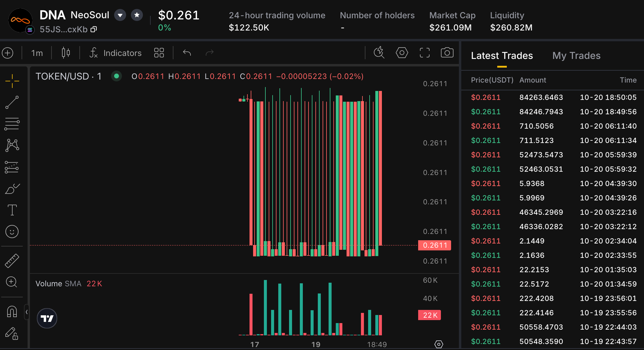Switch to the Latest Trades tab
Viewport: 644px width, 350px height.
[502, 56]
